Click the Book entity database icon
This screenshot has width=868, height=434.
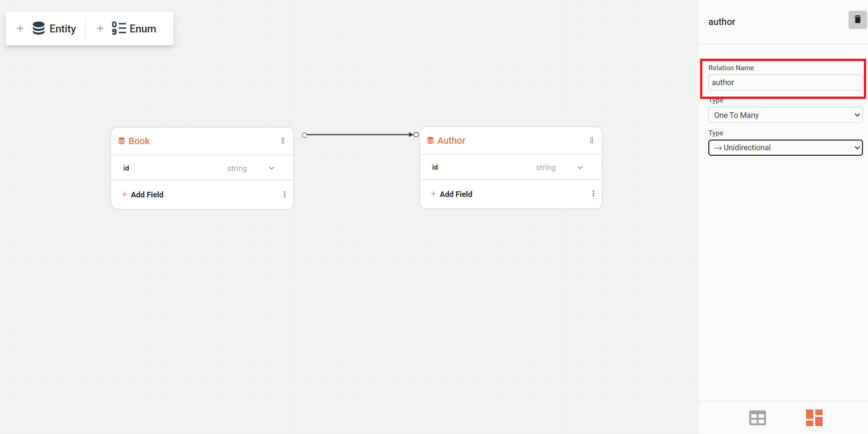[122, 141]
